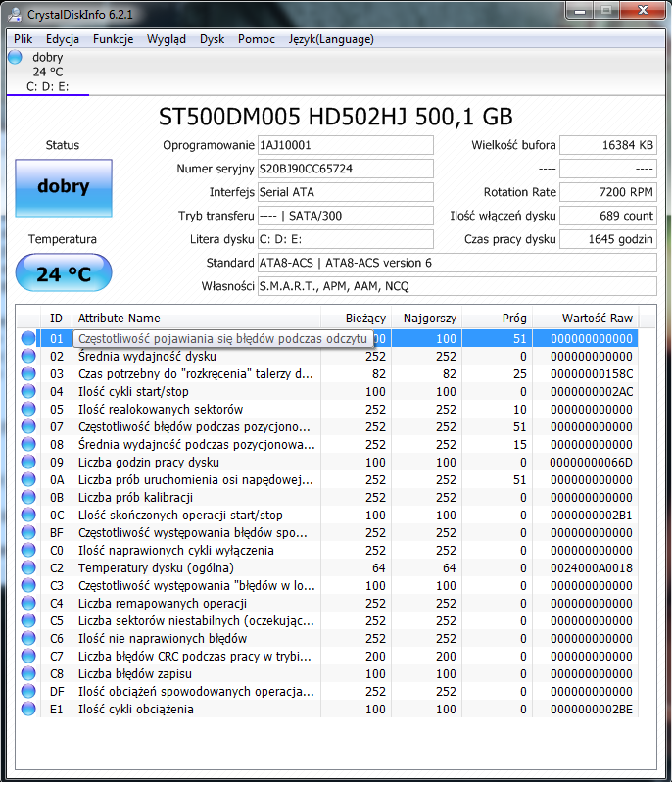Viewport: 672px width, 786px height.
Task: Open the Edycja menu
Action: pos(62,39)
